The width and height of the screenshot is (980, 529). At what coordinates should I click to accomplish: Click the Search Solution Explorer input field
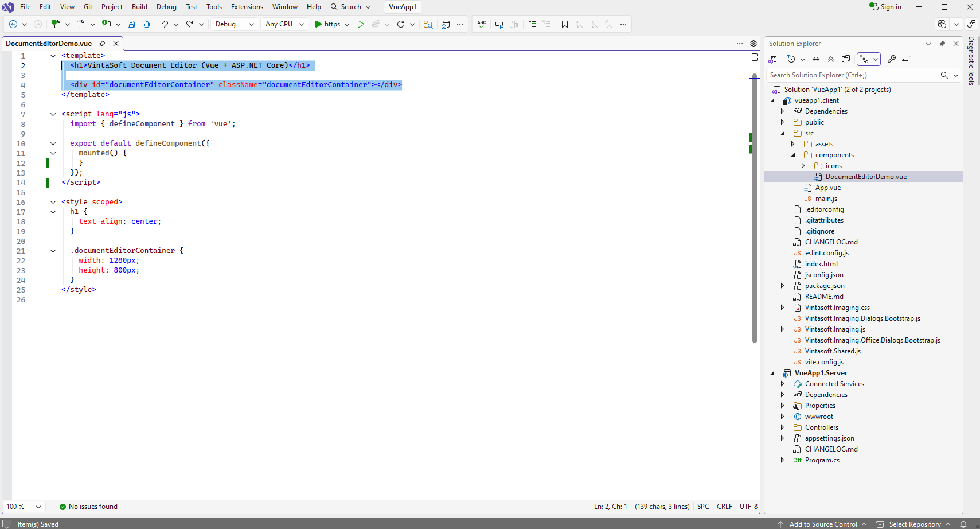(x=853, y=75)
